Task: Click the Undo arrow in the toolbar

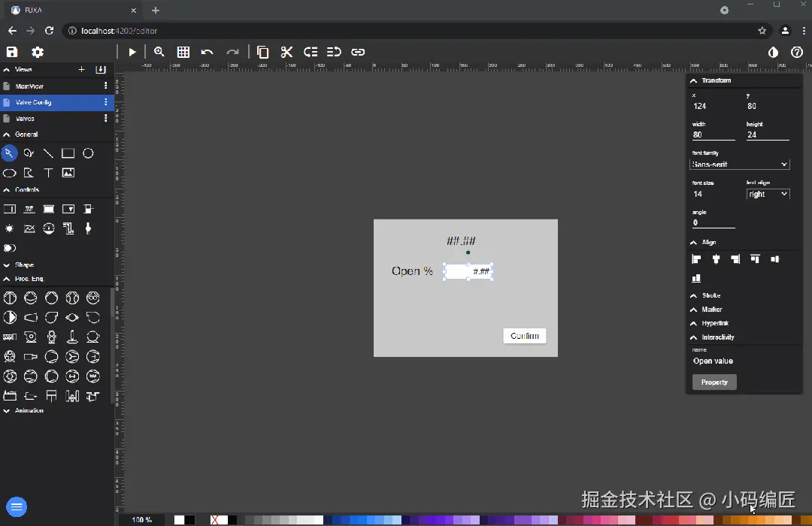Action: click(x=208, y=52)
